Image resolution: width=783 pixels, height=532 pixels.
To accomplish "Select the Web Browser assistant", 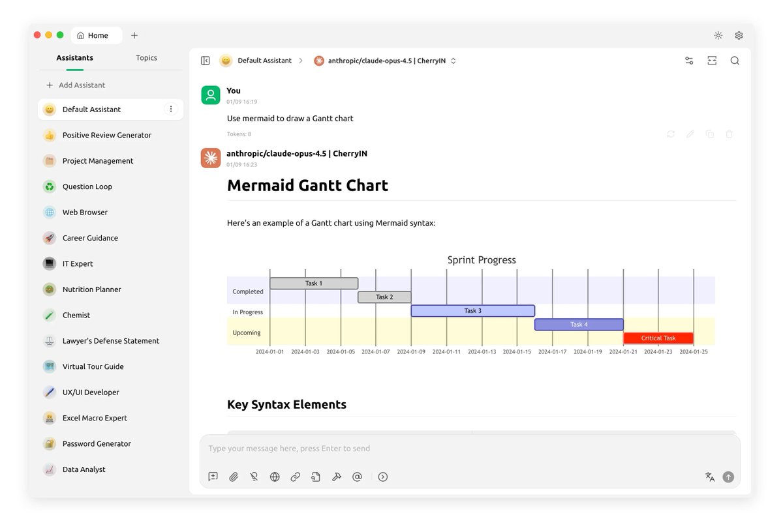I will pyautogui.click(x=110, y=213).
